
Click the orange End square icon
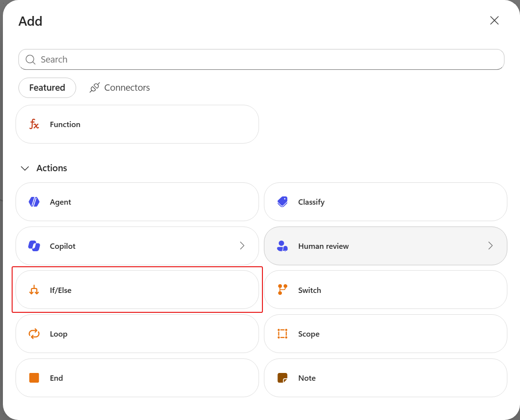[x=34, y=378]
